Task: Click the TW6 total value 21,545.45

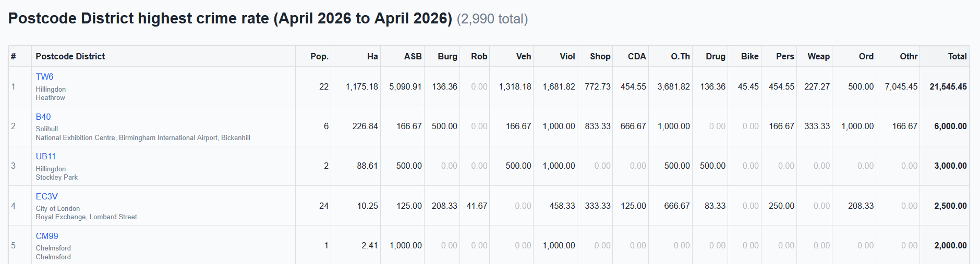Action: pyautogui.click(x=948, y=86)
